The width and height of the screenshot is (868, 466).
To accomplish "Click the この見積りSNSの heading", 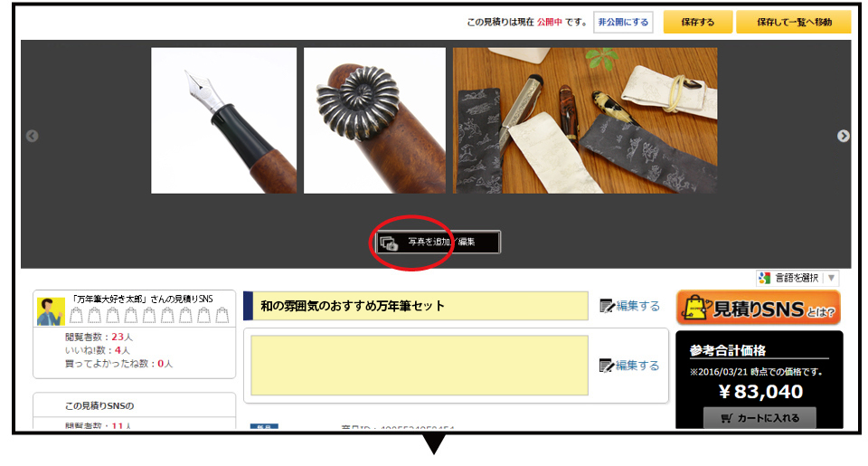I will (99, 405).
